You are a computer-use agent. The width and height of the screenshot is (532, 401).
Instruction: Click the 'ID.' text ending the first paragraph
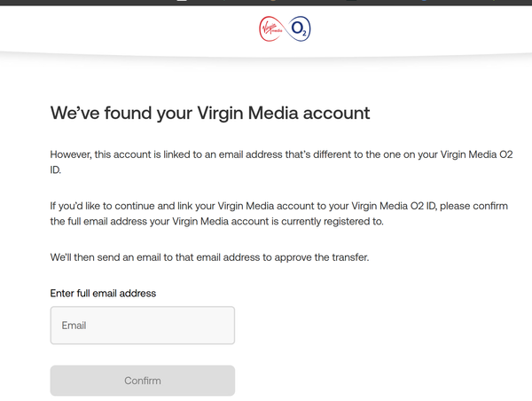coord(56,169)
